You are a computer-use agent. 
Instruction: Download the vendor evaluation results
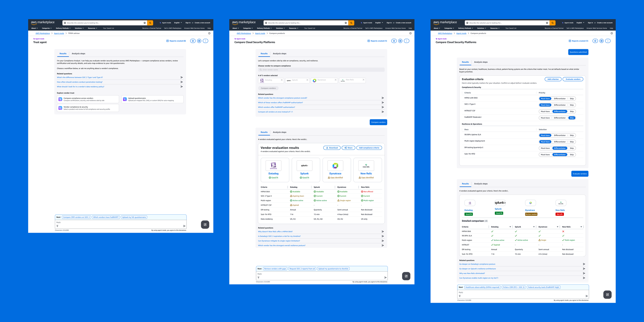(x=332, y=148)
